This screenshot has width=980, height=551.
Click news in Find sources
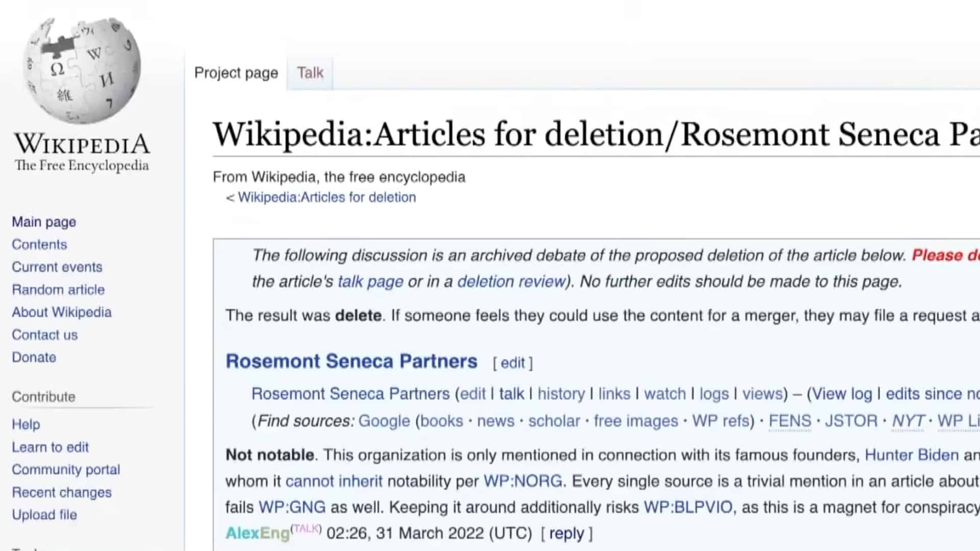click(x=496, y=421)
